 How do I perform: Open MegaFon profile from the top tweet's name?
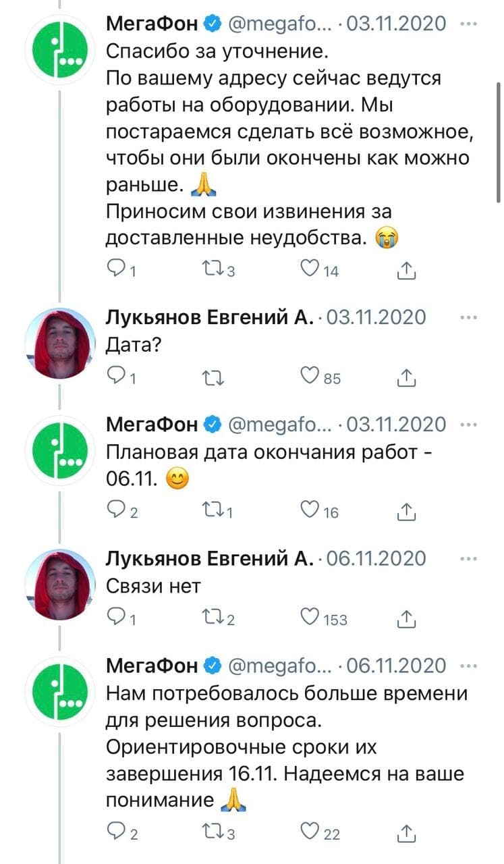(x=152, y=24)
